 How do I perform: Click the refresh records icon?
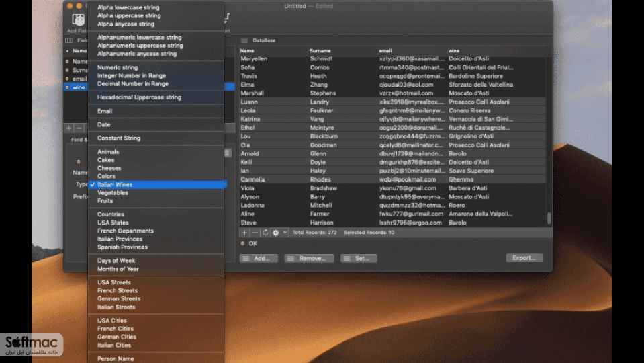(265, 233)
